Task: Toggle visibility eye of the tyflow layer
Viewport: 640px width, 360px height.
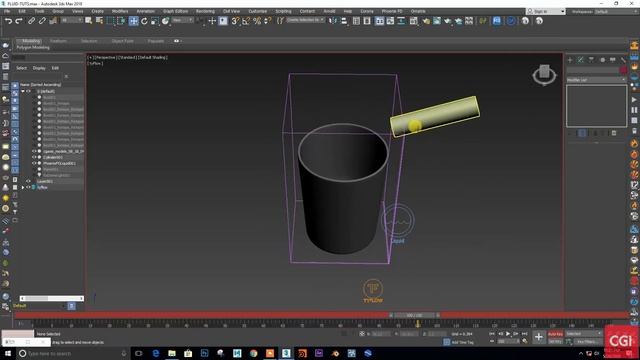Action: pos(28,187)
